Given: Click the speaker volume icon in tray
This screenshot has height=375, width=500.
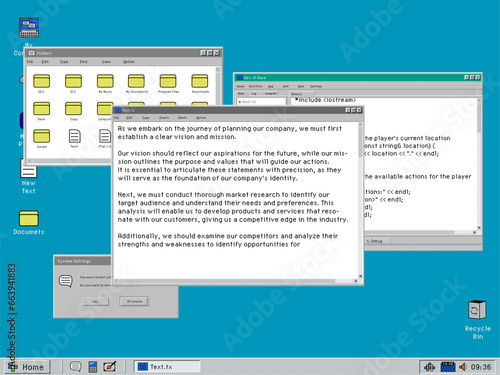Looking at the screenshot, I should (x=462, y=367).
